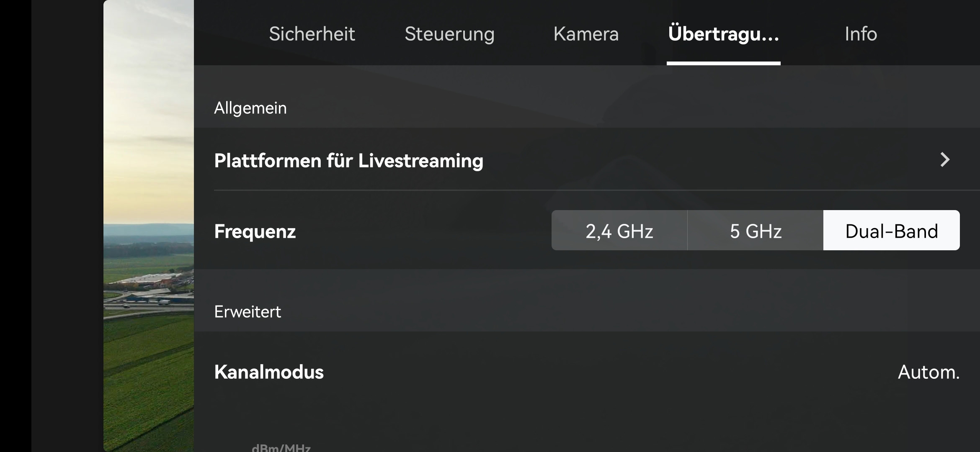The width and height of the screenshot is (980, 452).
Task: Open Plattformen für Livestreaming
Action: (x=348, y=161)
